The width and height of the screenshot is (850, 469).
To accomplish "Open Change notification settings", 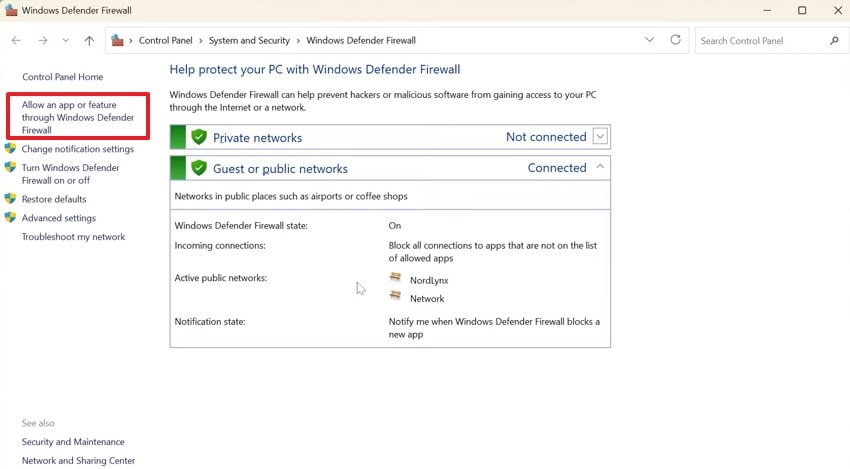I will 78,149.
